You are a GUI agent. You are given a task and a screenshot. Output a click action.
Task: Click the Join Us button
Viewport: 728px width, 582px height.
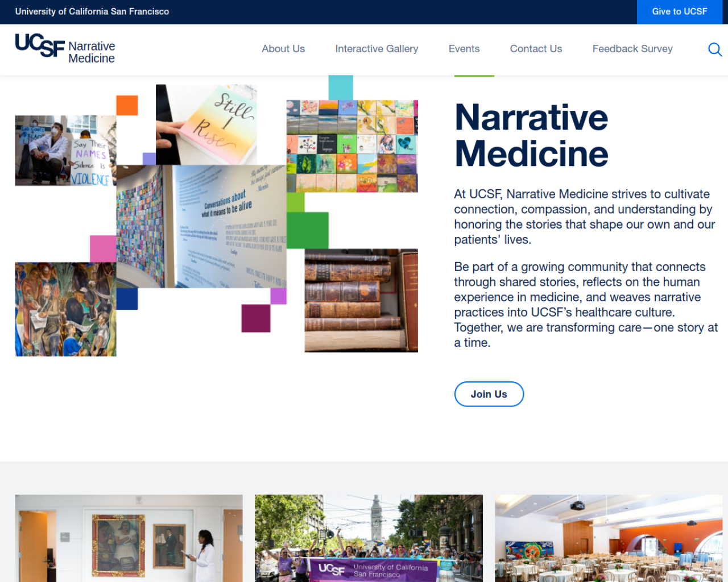489,394
